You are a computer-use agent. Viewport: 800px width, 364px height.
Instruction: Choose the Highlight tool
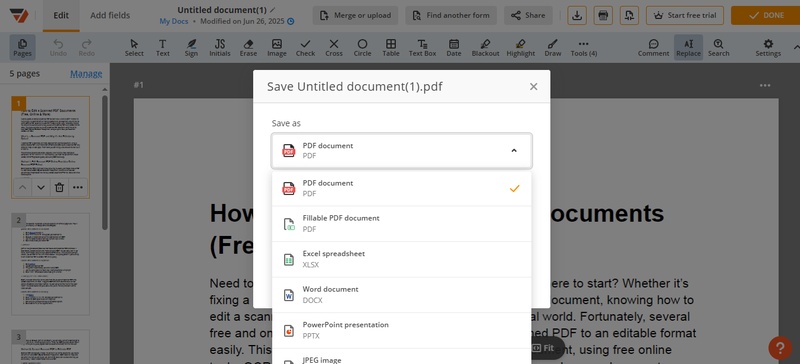pos(520,47)
